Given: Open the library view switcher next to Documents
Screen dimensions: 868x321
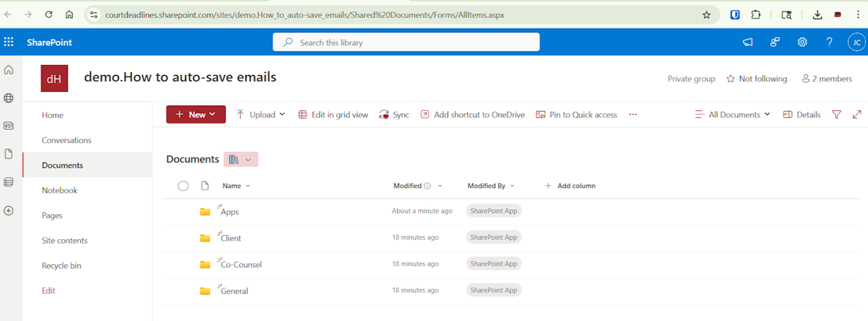Looking at the screenshot, I should click(241, 159).
